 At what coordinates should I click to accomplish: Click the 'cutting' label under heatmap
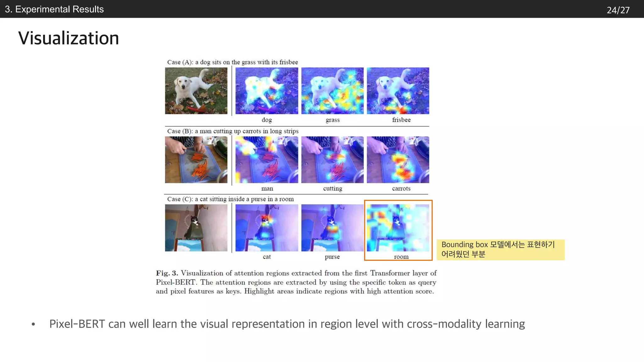click(x=333, y=189)
